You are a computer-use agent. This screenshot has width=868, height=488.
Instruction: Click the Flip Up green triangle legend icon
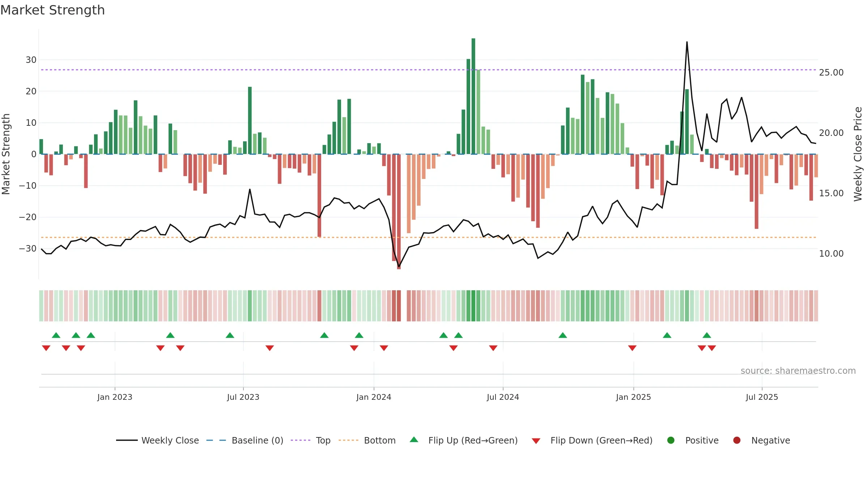(x=414, y=440)
